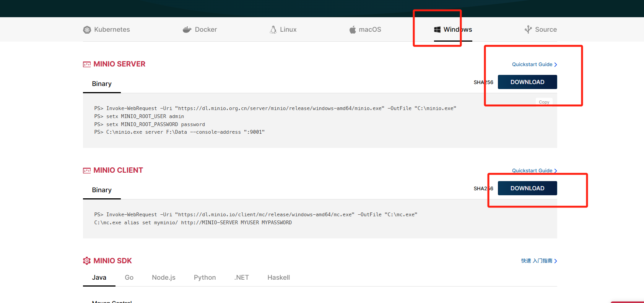Open the Linux platform tab
The height and width of the screenshot is (303, 644).
click(283, 29)
